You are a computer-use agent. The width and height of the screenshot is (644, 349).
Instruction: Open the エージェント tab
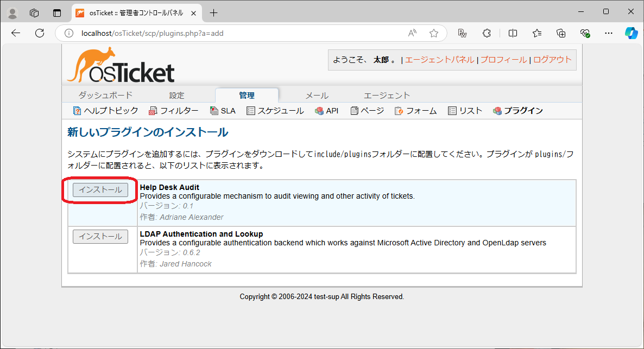click(387, 95)
